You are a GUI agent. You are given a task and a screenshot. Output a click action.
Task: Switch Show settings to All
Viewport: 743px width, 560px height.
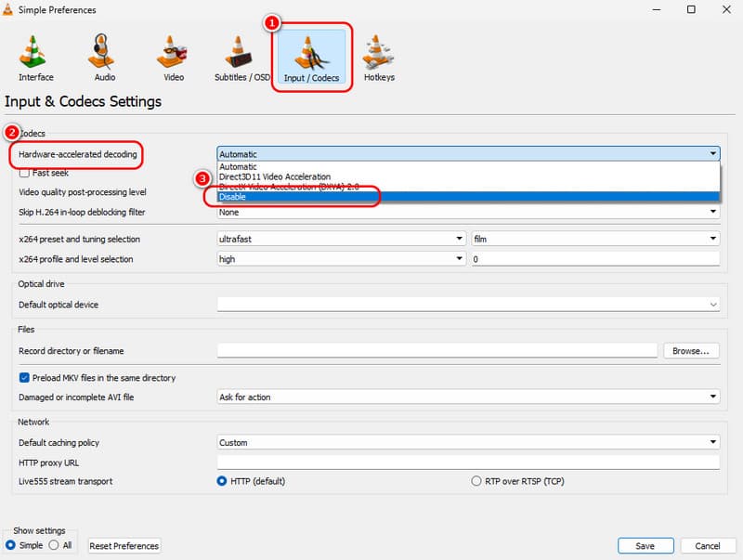coord(54,545)
